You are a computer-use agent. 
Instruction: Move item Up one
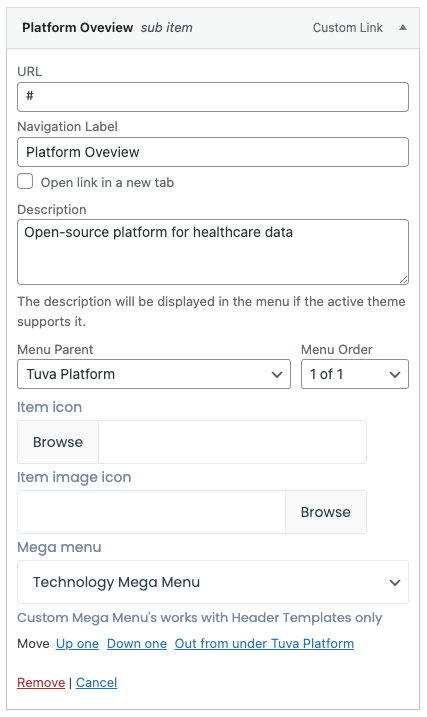77,643
